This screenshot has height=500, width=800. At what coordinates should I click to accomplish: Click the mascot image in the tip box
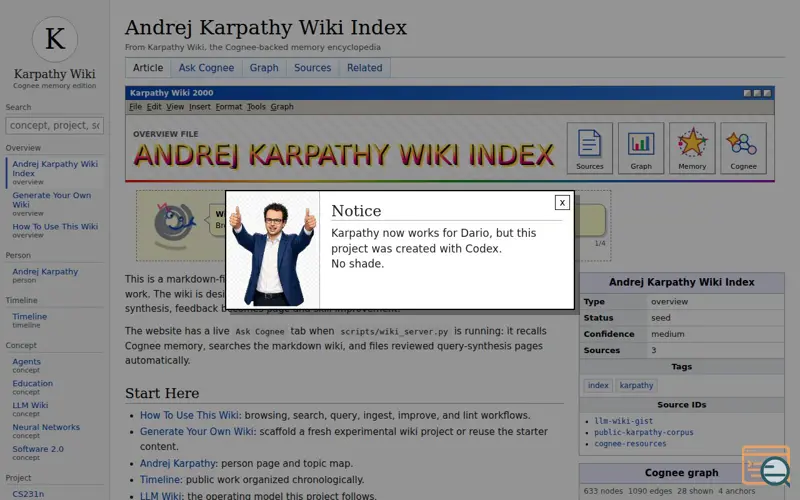point(174,225)
